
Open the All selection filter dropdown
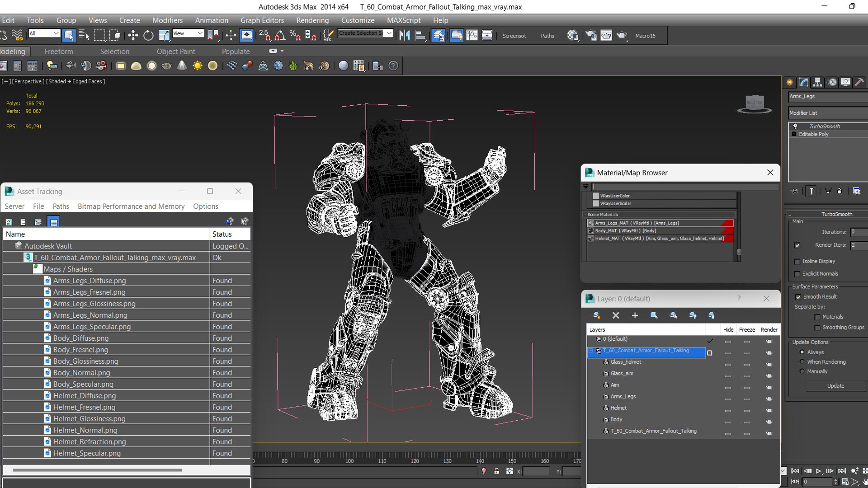[44, 33]
